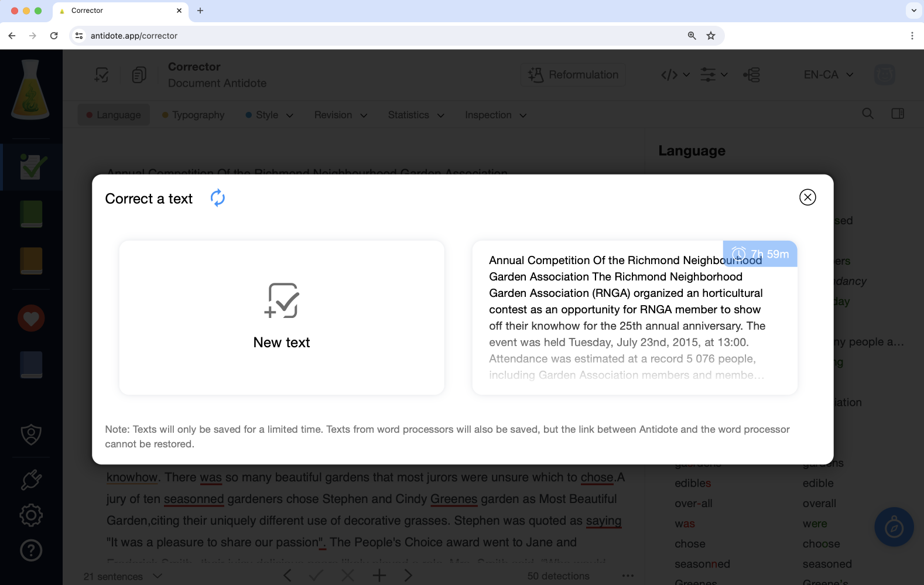Click the plug connector icon in sidebar
The width and height of the screenshot is (924, 585).
[31, 480]
